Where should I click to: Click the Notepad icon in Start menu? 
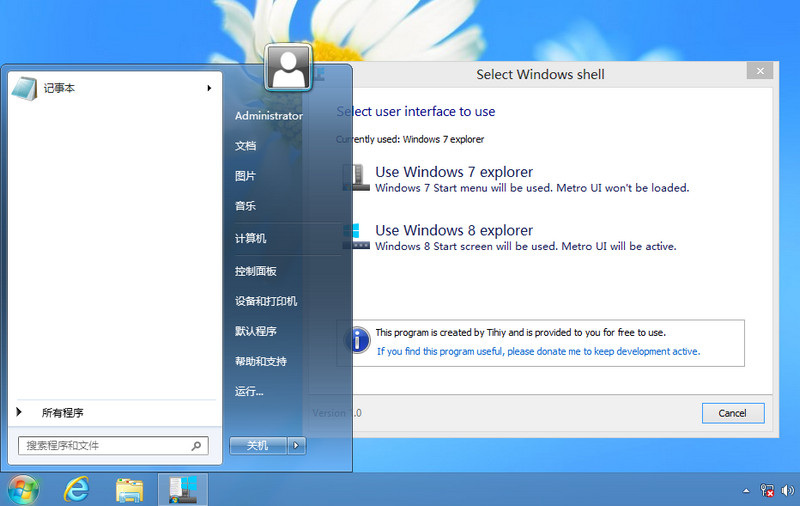point(24,88)
